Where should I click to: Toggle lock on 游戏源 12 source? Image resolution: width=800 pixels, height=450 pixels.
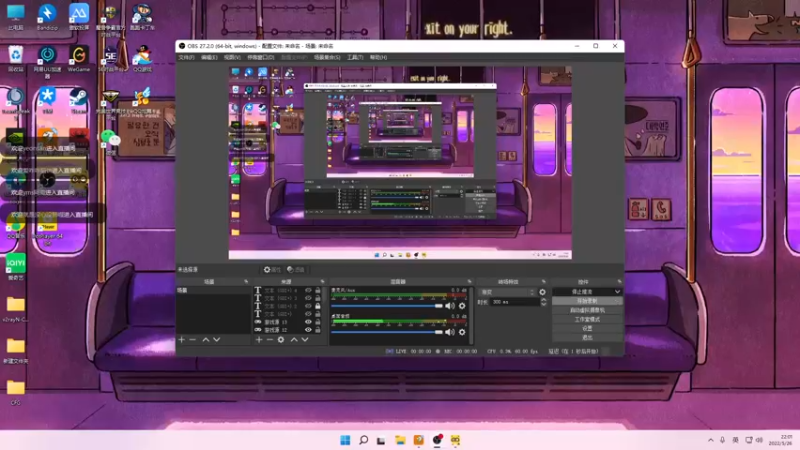318,330
